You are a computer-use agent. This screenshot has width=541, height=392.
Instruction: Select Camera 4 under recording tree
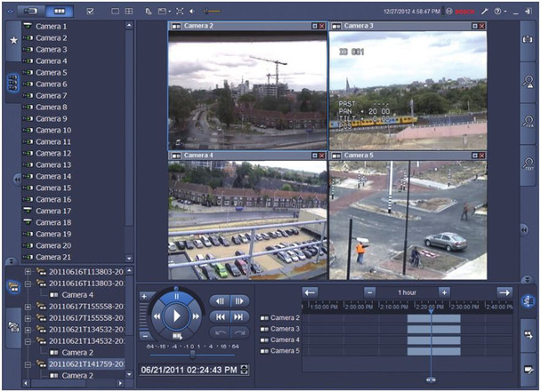point(77,295)
